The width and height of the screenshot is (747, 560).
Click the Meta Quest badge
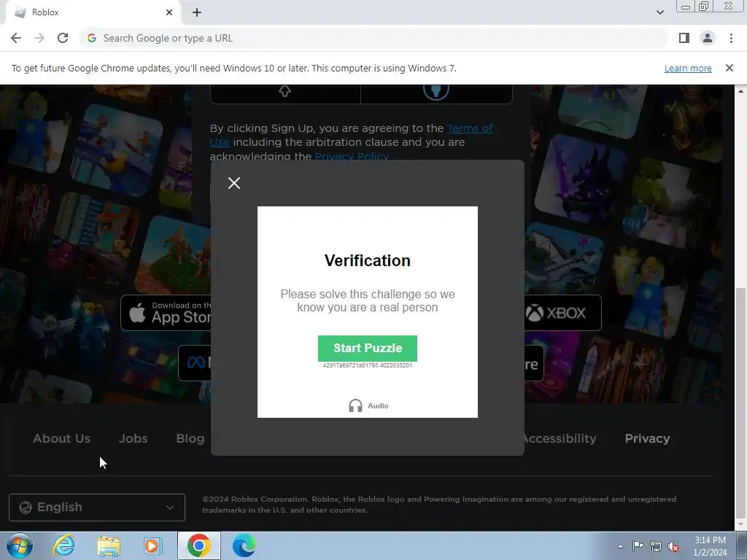[195, 363]
